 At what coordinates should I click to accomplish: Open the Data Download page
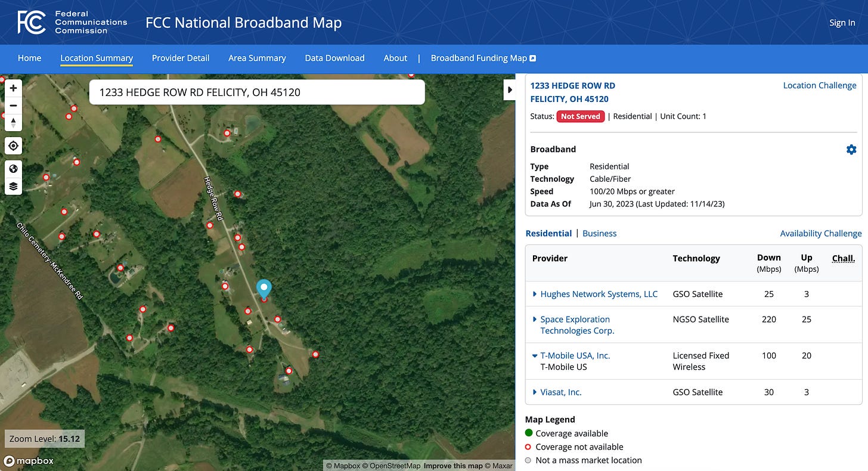click(334, 58)
